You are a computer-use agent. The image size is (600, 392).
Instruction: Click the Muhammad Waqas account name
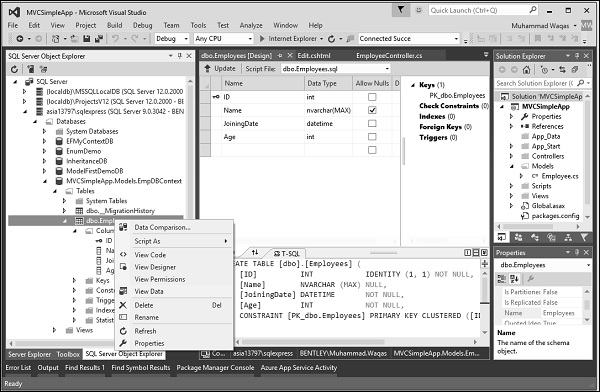pos(540,26)
